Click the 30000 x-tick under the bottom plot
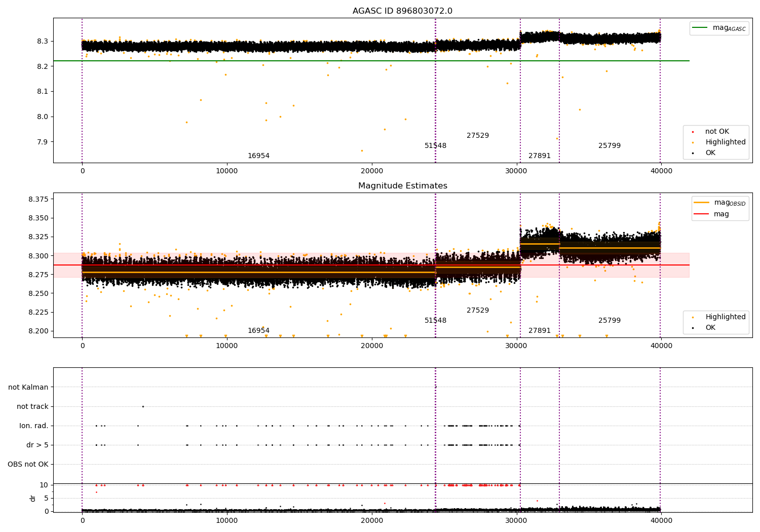The width and height of the screenshot is (760, 532). click(x=516, y=520)
